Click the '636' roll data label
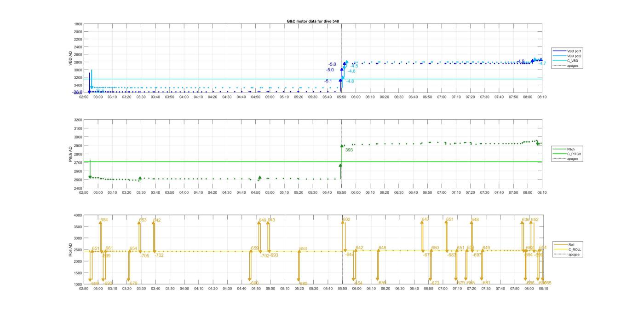The width and height of the screenshot is (644, 319). 526,220
